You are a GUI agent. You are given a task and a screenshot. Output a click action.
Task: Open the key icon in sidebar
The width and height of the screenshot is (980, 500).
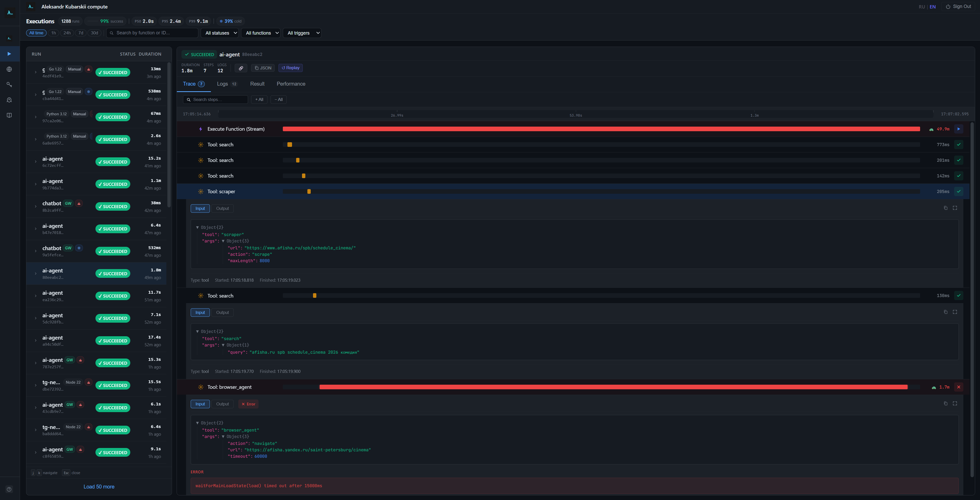pyautogui.click(x=9, y=85)
